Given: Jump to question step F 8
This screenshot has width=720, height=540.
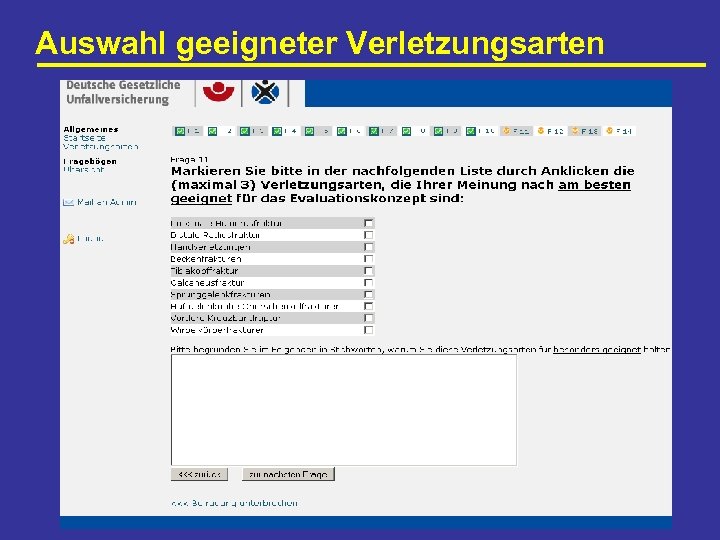Looking at the screenshot, I should (x=414, y=131).
